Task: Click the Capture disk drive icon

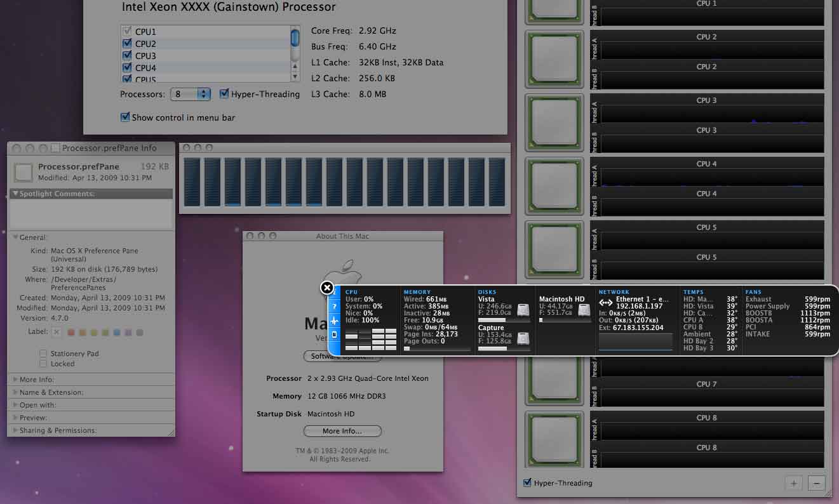Action: (x=523, y=338)
